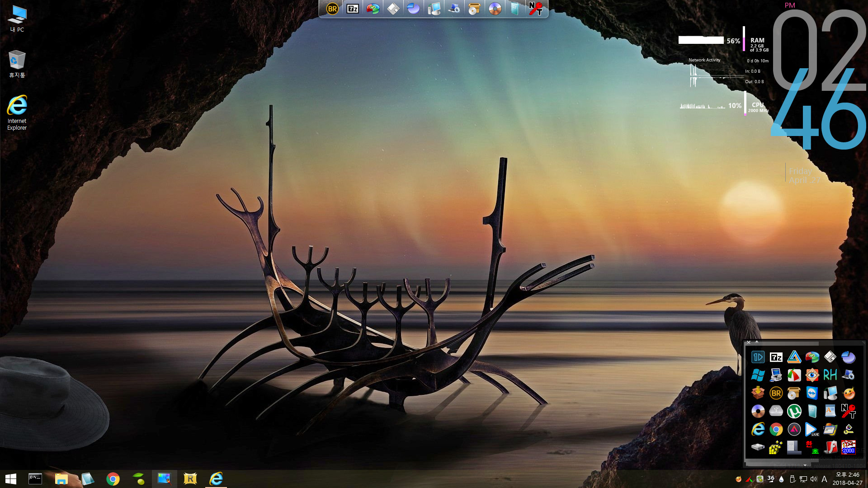Open the 2000 icon in the launcher panel
The width and height of the screenshot is (868, 488).
(849, 447)
